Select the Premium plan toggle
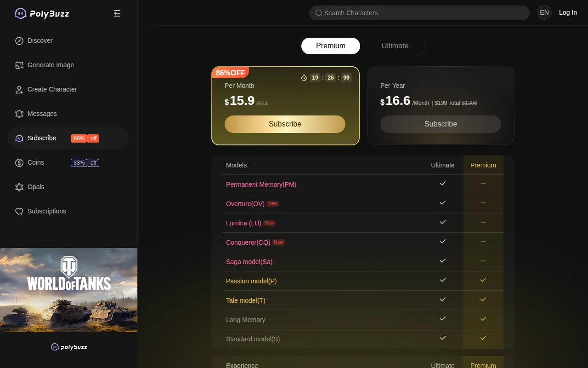 (x=331, y=46)
